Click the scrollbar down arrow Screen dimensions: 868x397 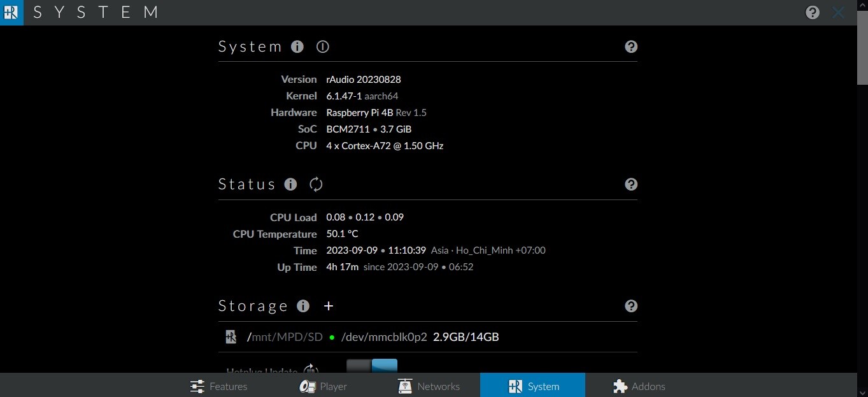(862, 391)
